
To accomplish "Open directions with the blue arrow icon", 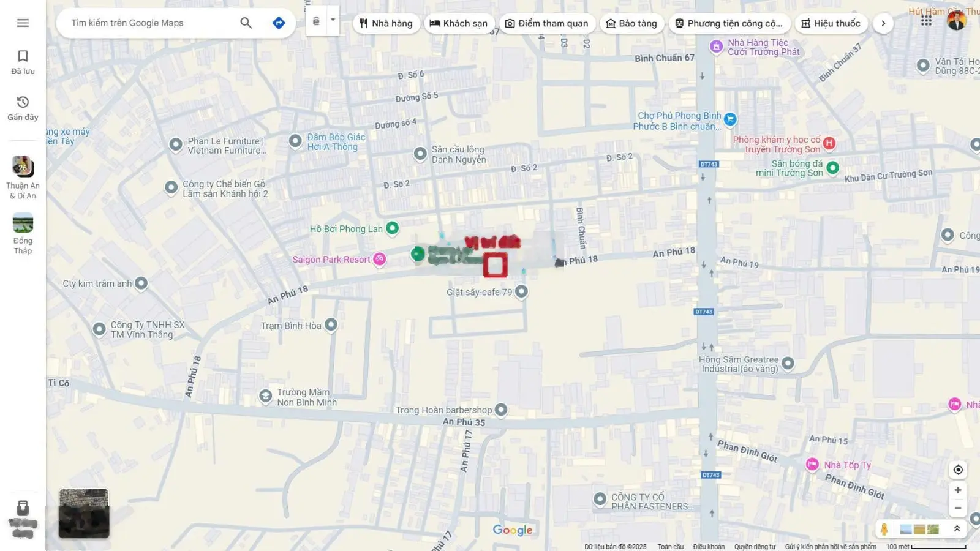I will pyautogui.click(x=279, y=23).
